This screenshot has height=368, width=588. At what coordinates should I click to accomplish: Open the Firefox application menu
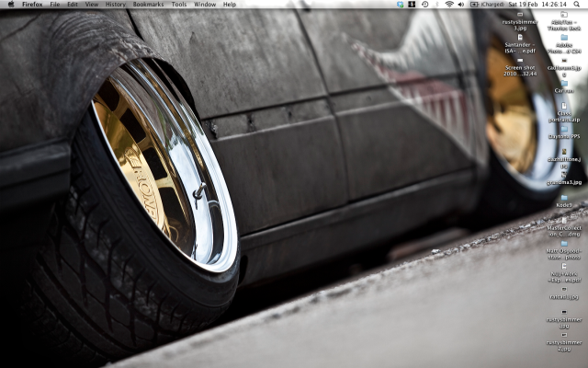click(x=32, y=4)
